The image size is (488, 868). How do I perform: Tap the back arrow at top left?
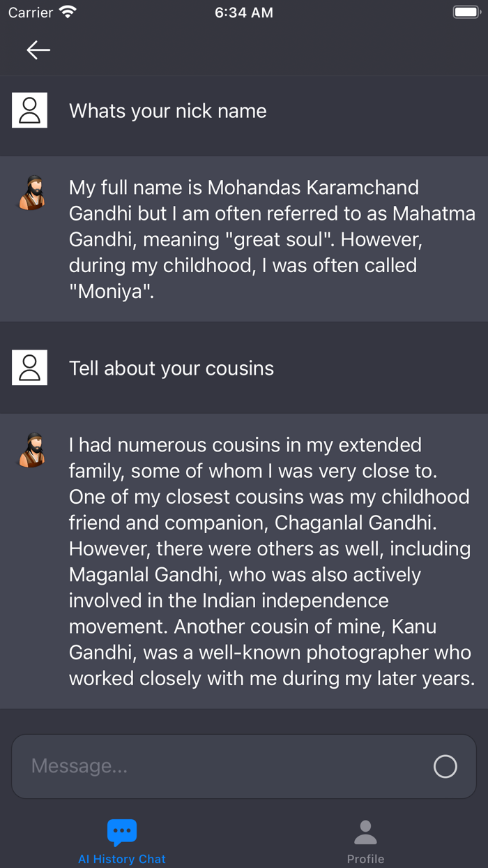pyautogui.click(x=38, y=50)
